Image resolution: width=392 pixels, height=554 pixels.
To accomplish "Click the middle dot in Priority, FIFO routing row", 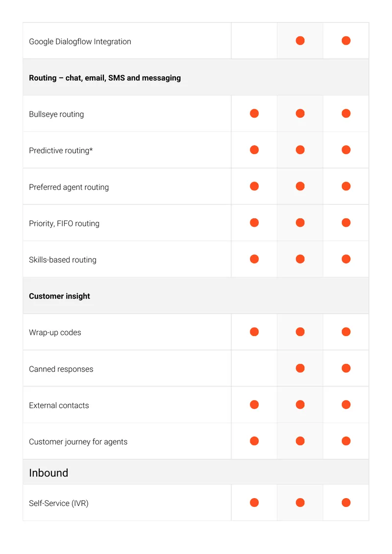I will (300, 223).
